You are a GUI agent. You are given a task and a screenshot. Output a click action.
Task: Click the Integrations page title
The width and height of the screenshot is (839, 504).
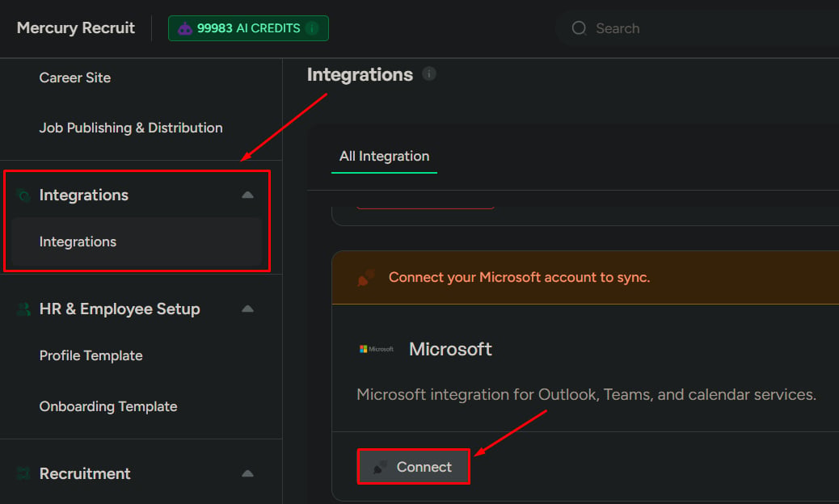tap(360, 74)
